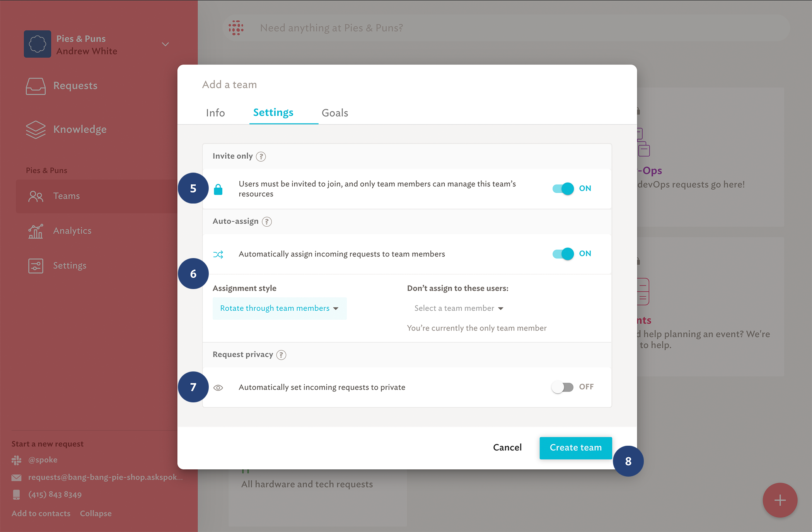Open the Knowledge layers icon
The height and width of the screenshot is (532, 812).
click(36, 129)
